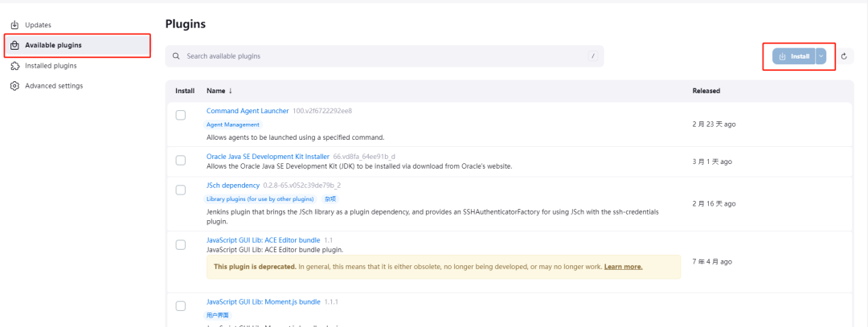
Task: Click the Updates download icon in sidebar
Action: click(15, 25)
